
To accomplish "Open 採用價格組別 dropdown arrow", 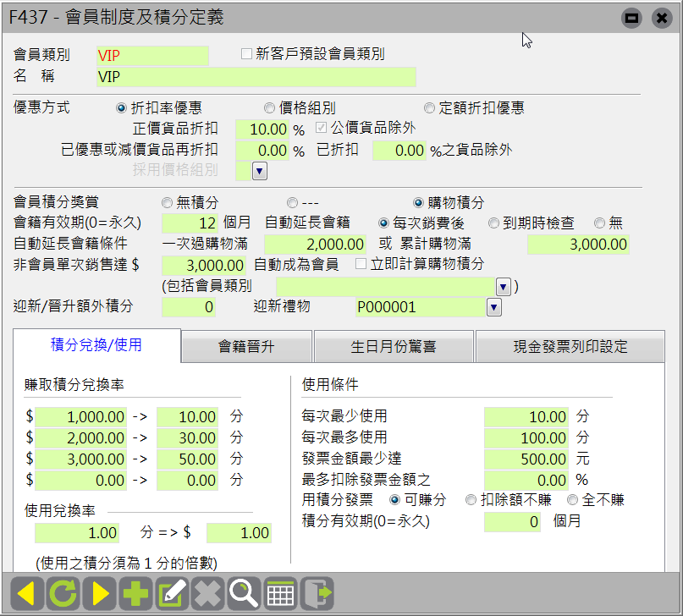I will coord(260,171).
